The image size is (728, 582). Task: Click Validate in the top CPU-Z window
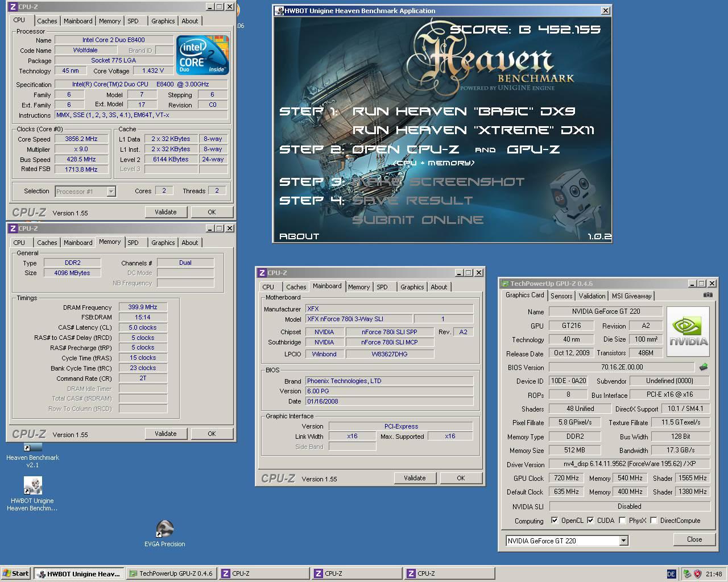(x=166, y=212)
